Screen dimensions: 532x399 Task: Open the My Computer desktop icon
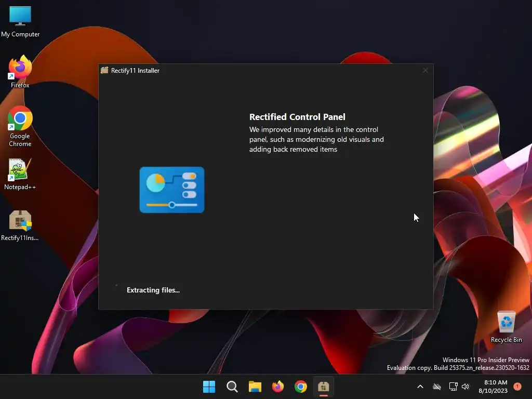click(20, 21)
